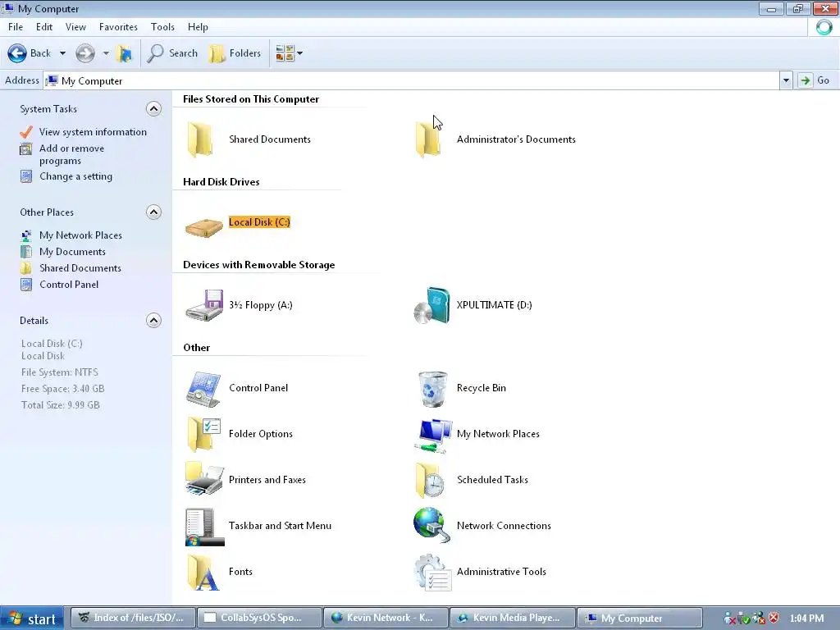This screenshot has width=840, height=630.
Task: Open My Network Places in Other Places
Action: (80, 235)
